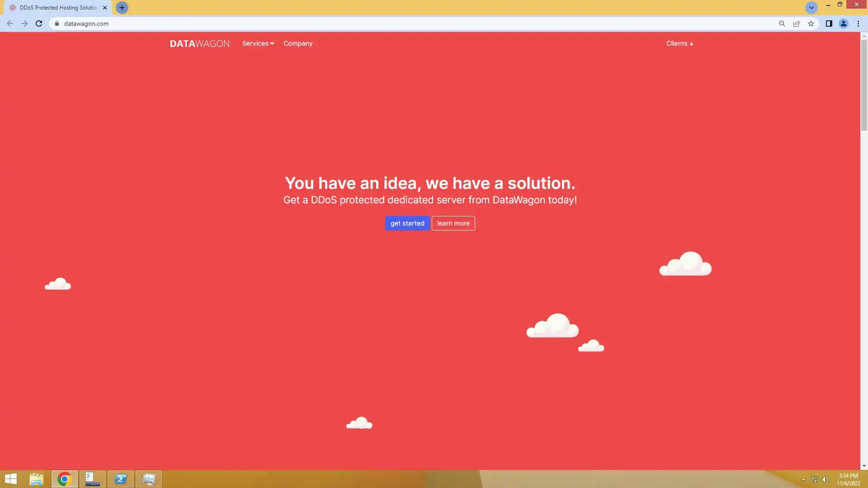Open the side panel icon
This screenshot has width=868, height=488.
click(x=829, y=23)
